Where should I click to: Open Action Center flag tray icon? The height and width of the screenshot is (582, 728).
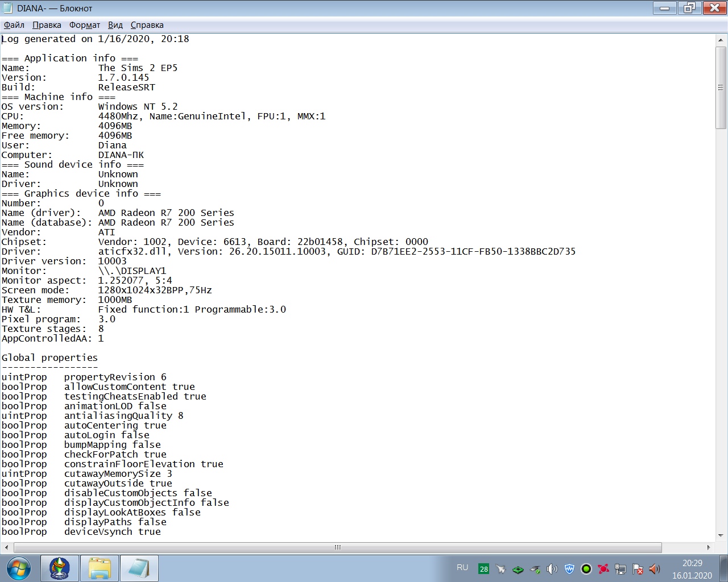(638, 569)
